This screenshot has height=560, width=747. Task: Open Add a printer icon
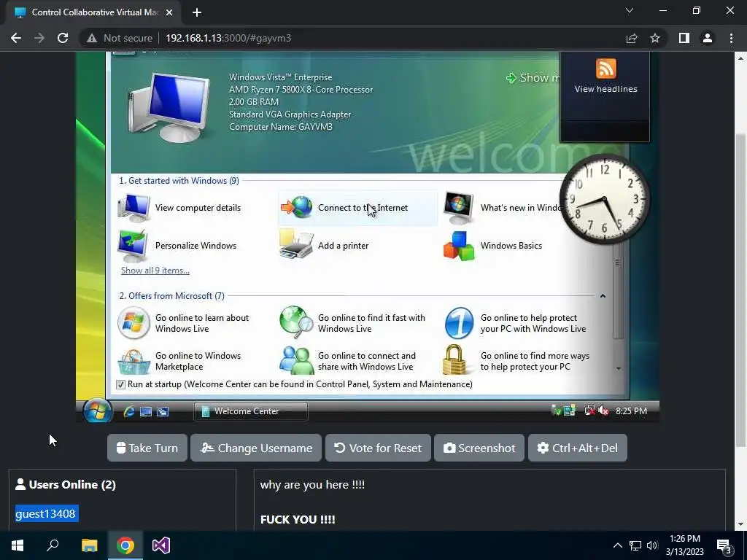tap(296, 244)
